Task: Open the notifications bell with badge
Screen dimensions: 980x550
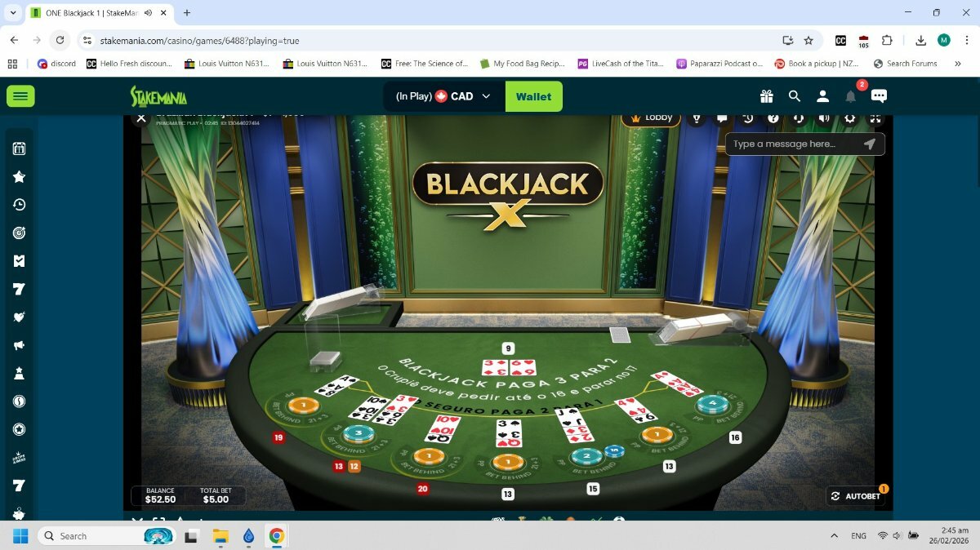Action: click(x=850, y=96)
